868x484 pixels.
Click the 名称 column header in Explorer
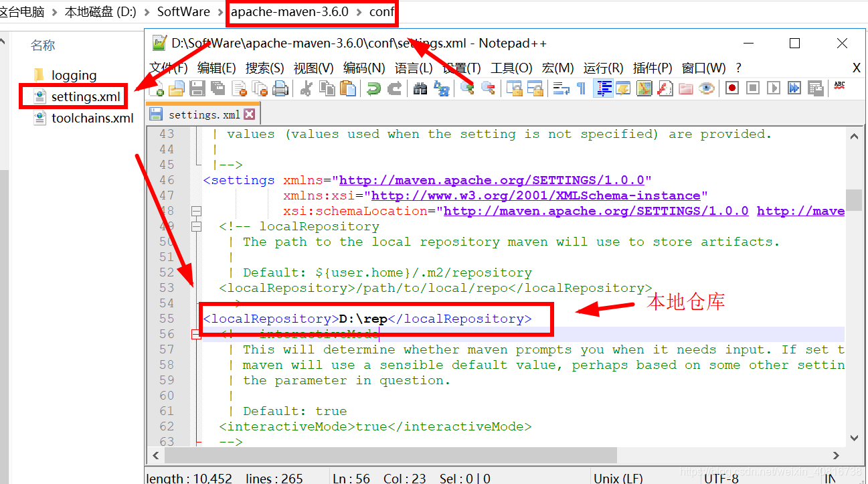43,45
